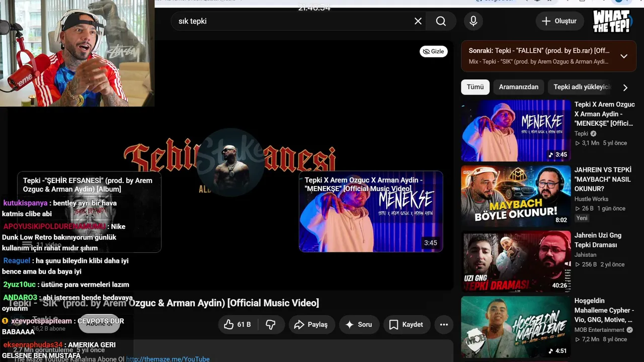The height and width of the screenshot is (362, 644).
Task: Open title Jahrein Uzi Gng Tepki Draması
Action: point(598,240)
